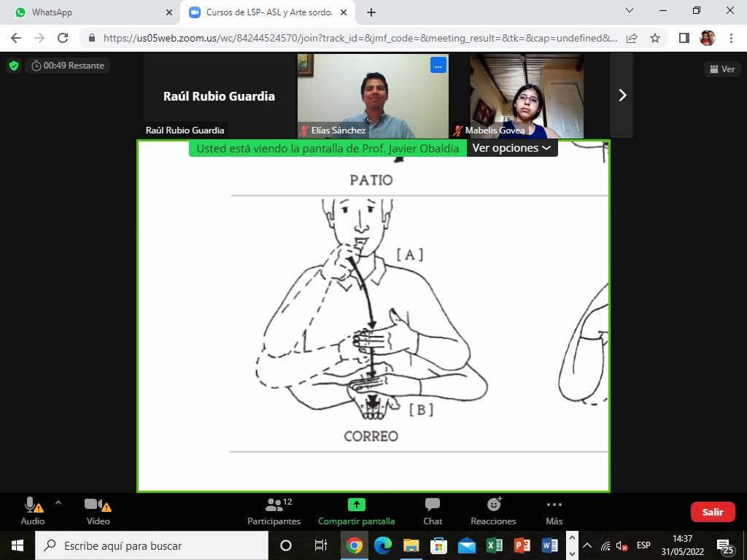Toggle the Vídeo camera on

coord(98,511)
